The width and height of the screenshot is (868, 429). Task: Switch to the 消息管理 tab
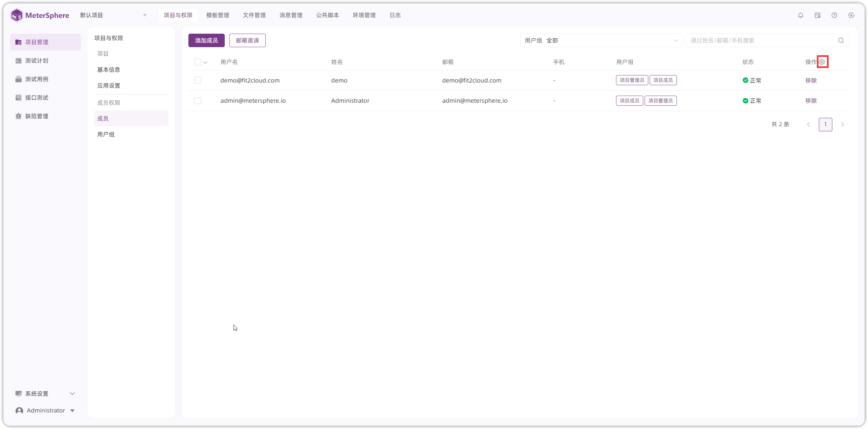291,15
